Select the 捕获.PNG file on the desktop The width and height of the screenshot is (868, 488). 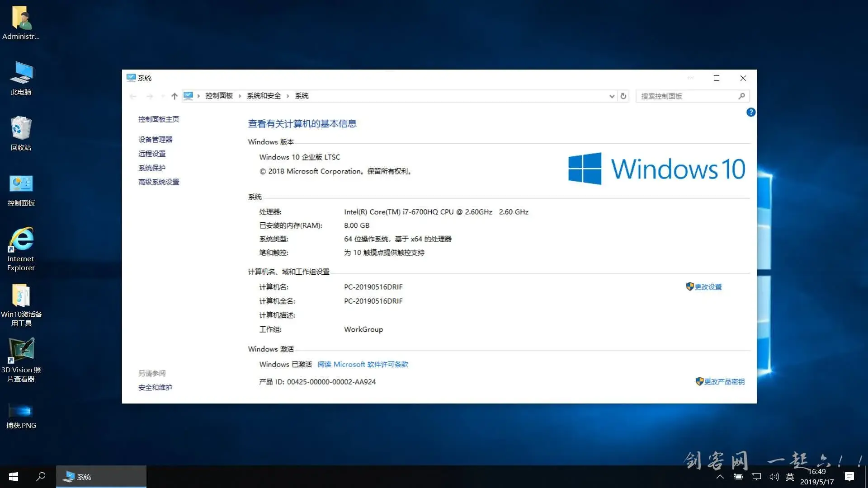[x=21, y=416]
